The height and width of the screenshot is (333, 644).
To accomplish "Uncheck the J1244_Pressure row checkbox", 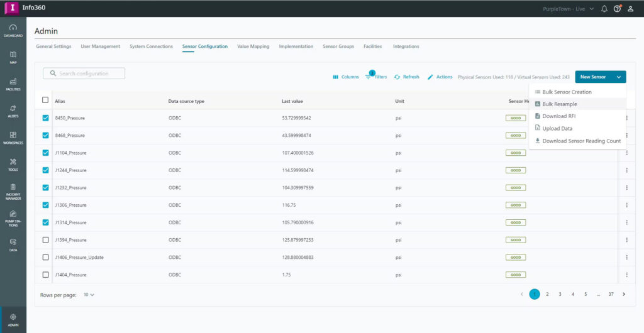I will (45, 170).
